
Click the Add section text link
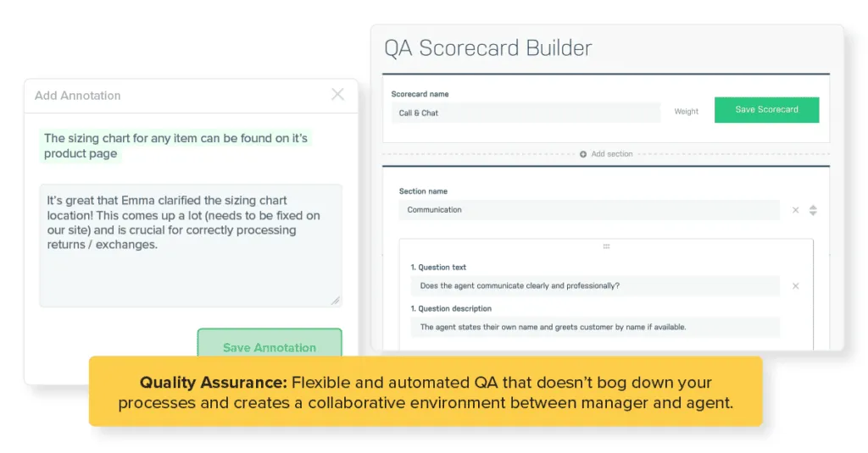coord(612,154)
